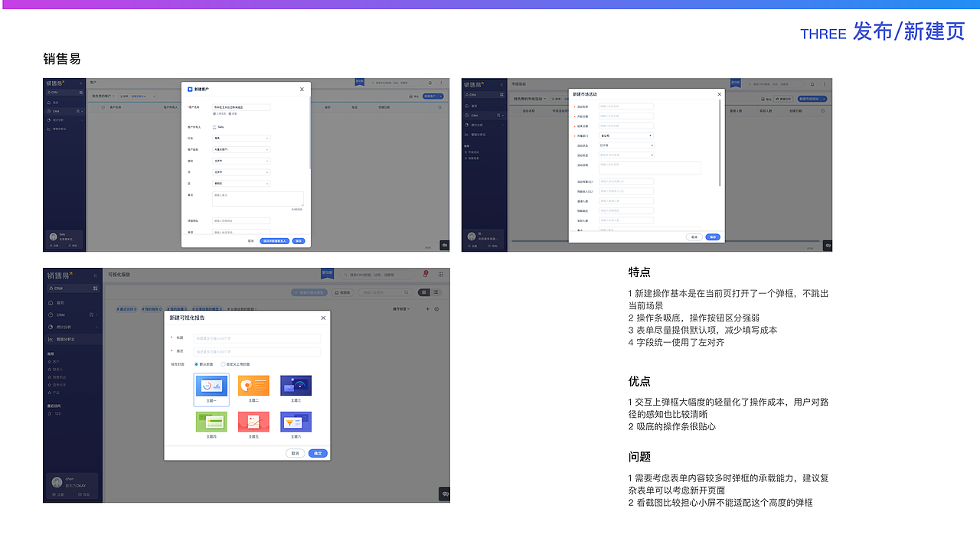Close the 新建可视化报告 dialog
The image size is (980, 551).
pos(323,318)
